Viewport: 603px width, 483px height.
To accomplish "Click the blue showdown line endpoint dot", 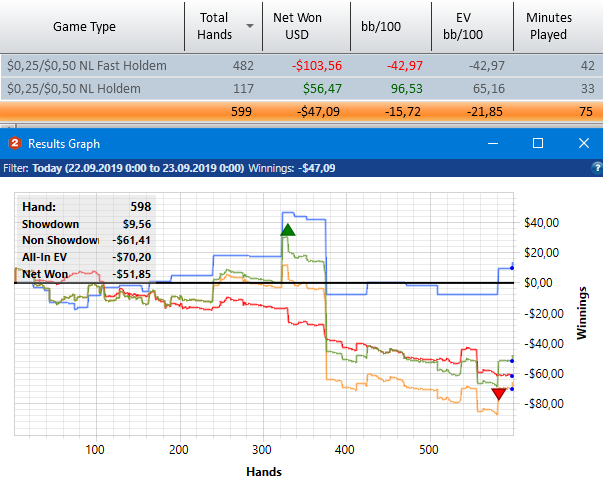I will point(512,268).
